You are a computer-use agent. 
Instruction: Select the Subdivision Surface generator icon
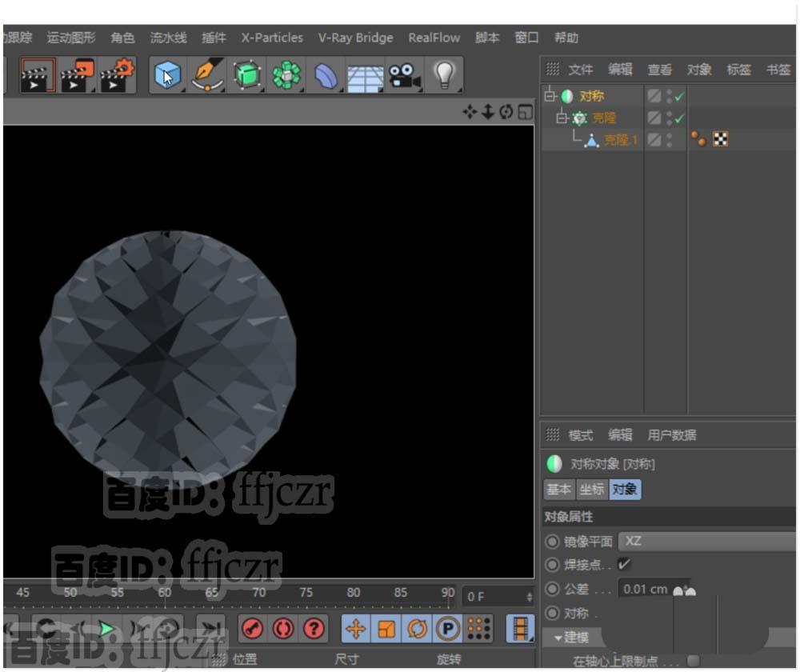click(x=246, y=74)
